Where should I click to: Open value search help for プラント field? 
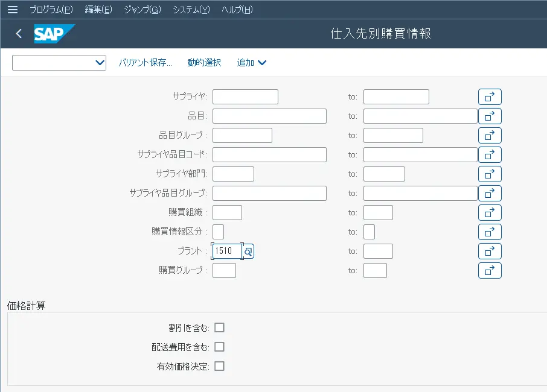248,251
